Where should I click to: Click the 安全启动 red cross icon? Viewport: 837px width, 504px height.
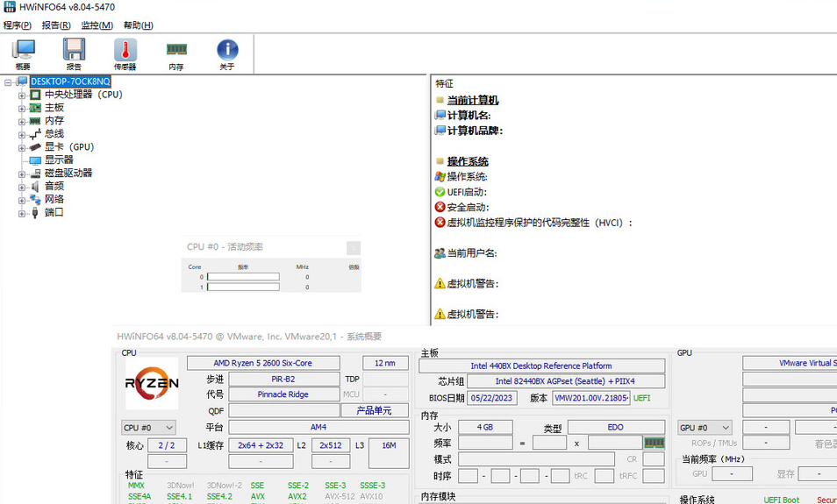click(440, 207)
